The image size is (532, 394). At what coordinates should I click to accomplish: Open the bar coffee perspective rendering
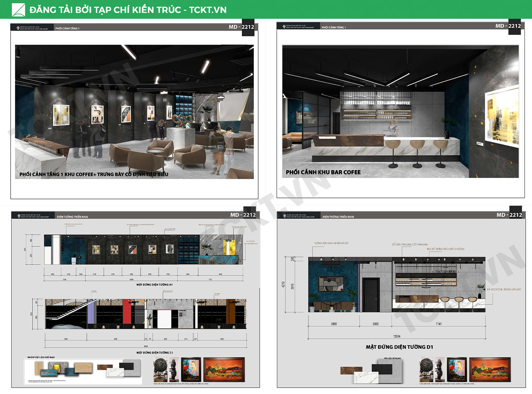point(400,111)
